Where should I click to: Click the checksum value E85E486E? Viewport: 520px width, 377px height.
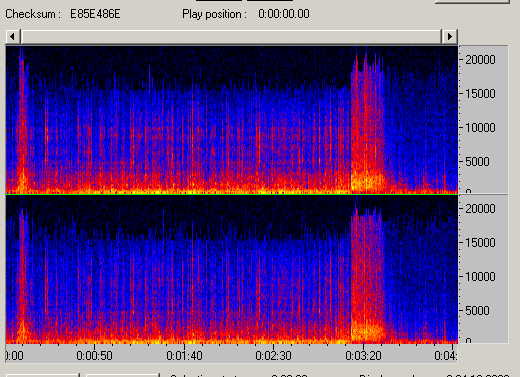click(95, 14)
